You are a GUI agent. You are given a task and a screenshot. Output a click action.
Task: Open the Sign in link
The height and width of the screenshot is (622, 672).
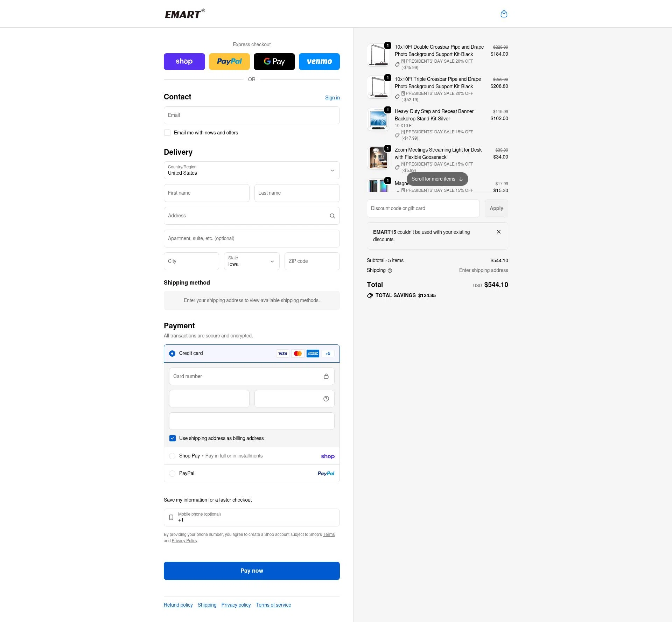coord(332,98)
